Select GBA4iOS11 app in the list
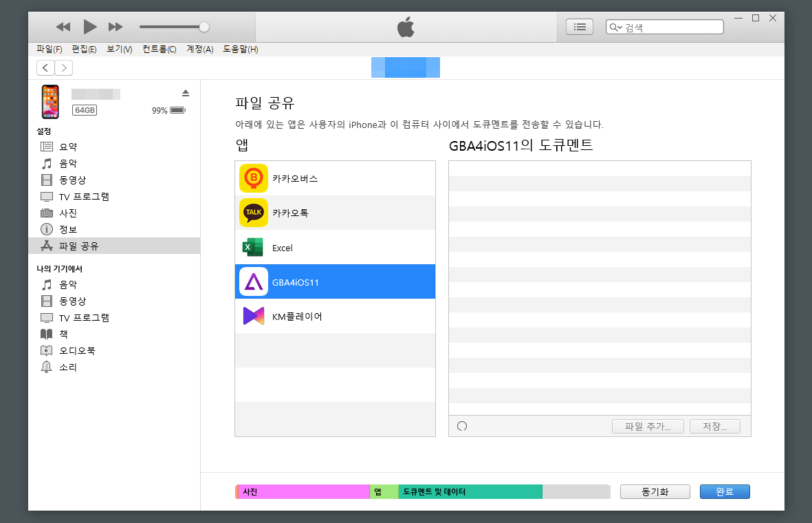This screenshot has width=812, height=523. [x=335, y=281]
